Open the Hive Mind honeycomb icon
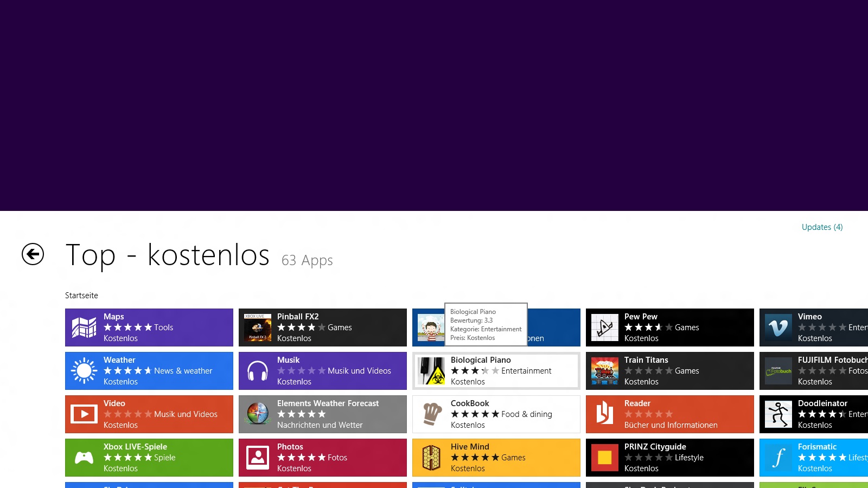The height and width of the screenshot is (488, 868). (x=431, y=458)
